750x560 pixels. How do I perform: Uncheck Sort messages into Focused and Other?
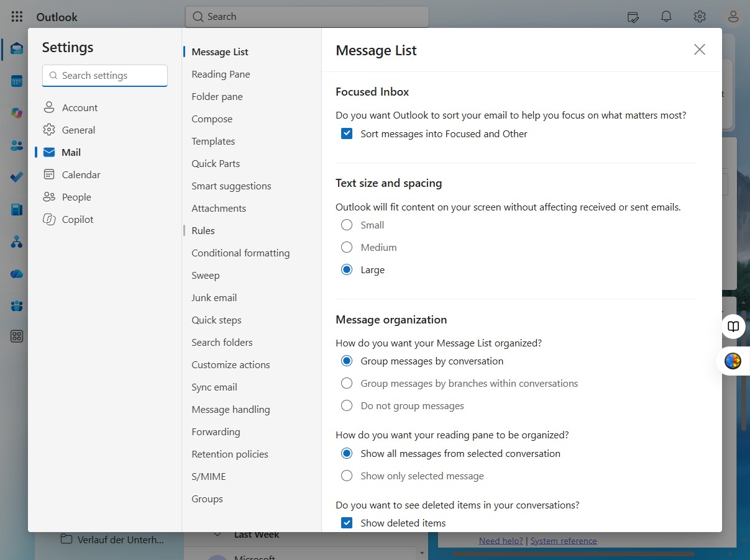click(x=347, y=133)
